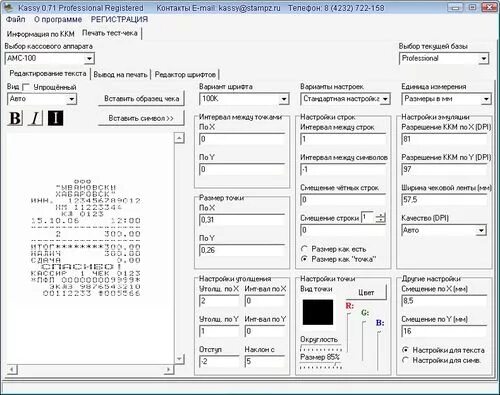Click the Вставить образец чека button
Screen dimensions: 500x395
click(141, 99)
